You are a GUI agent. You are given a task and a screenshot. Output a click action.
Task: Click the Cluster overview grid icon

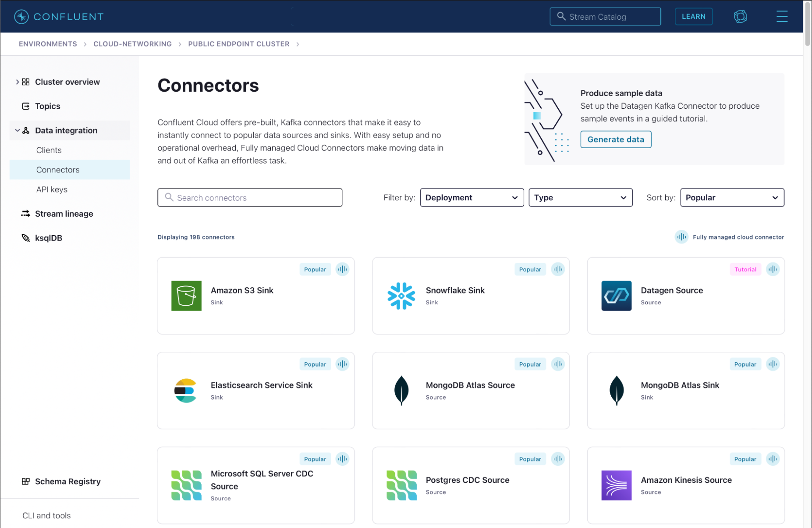coord(26,82)
